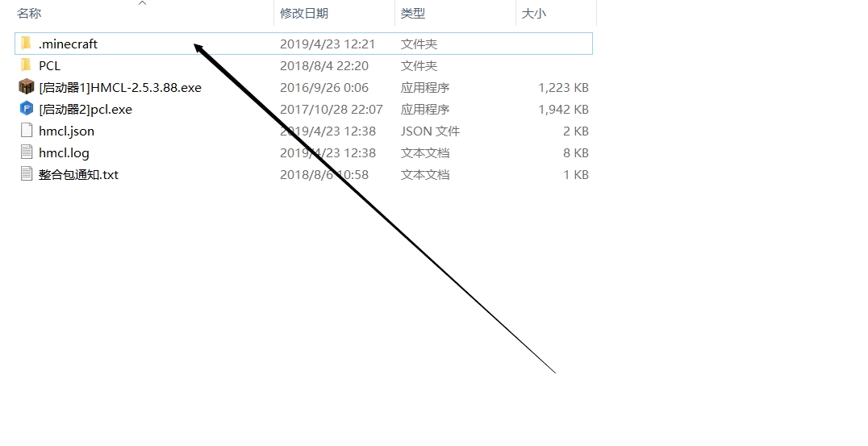The image size is (868, 446).
Task: Click the 1,223 KB size value
Action: (564, 87)
